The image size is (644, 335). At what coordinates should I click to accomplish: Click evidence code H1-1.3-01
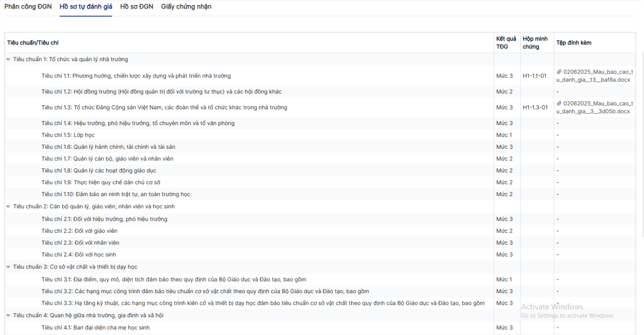535,108
